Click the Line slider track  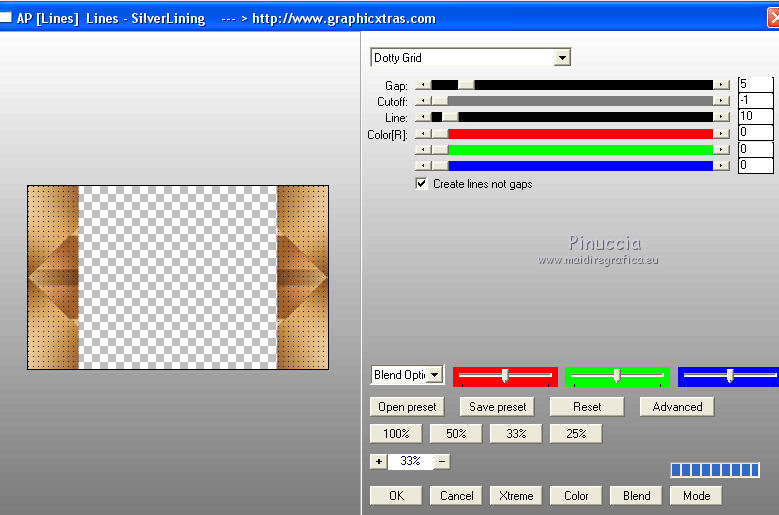coord(572,117)
